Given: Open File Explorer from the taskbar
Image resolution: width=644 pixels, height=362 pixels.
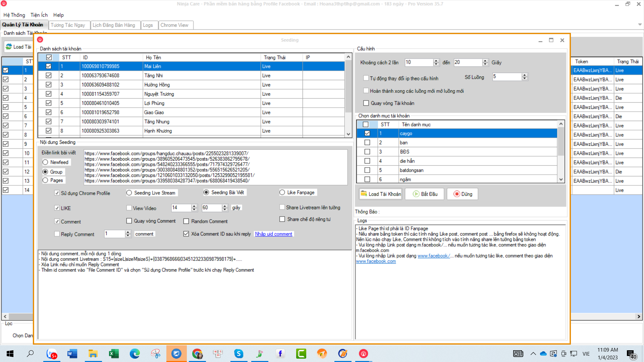Looking at the screenshot, I should coord(93,354).
